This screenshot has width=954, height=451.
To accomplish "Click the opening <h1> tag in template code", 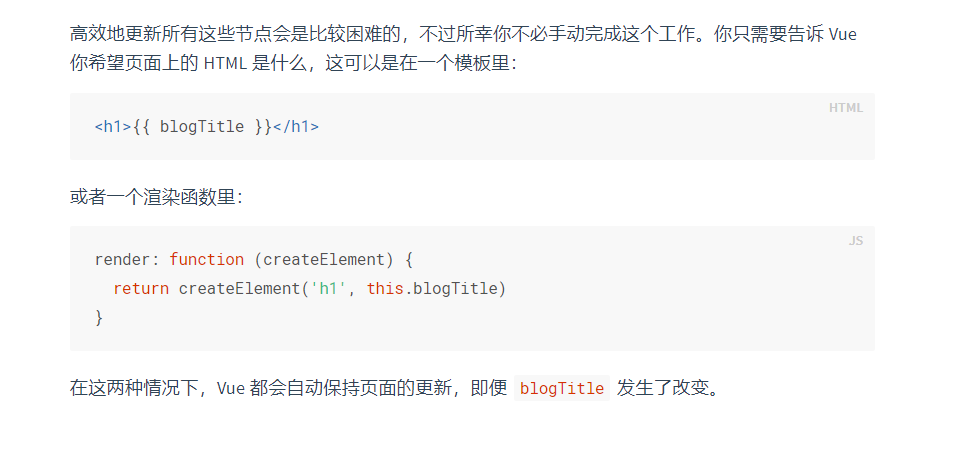I will (x=113, y=127).
